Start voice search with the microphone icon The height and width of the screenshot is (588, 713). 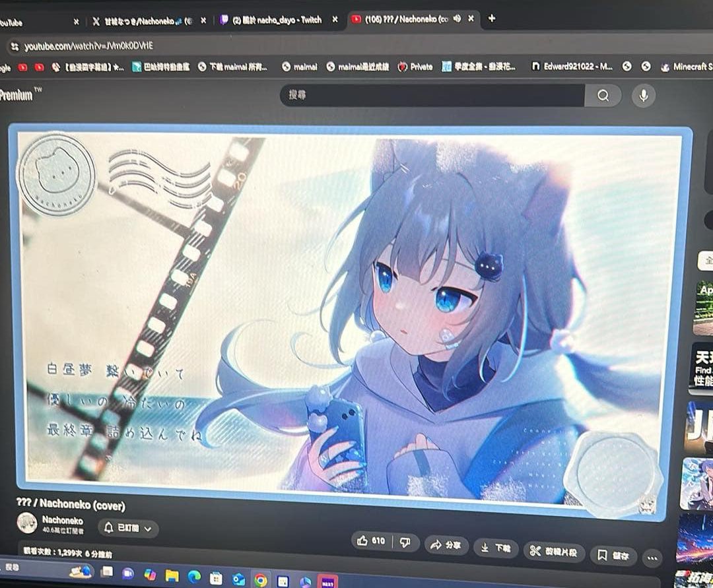(644, 96)
